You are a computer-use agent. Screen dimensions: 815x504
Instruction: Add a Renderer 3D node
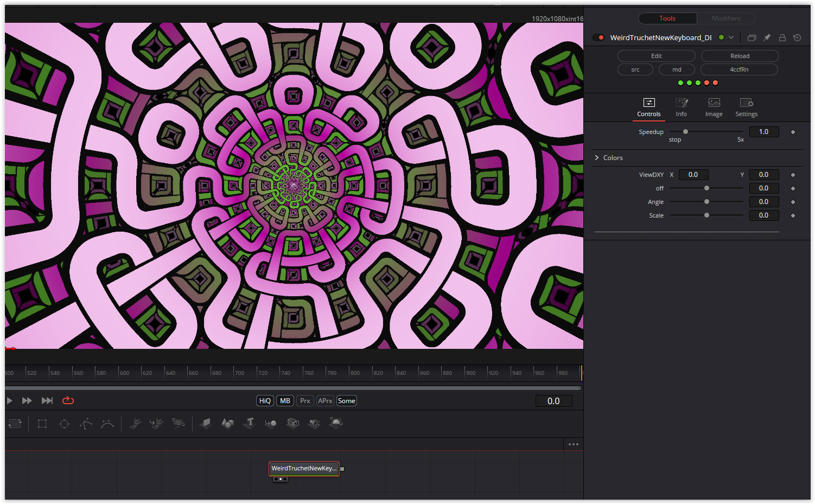click(x=336, y=424)
